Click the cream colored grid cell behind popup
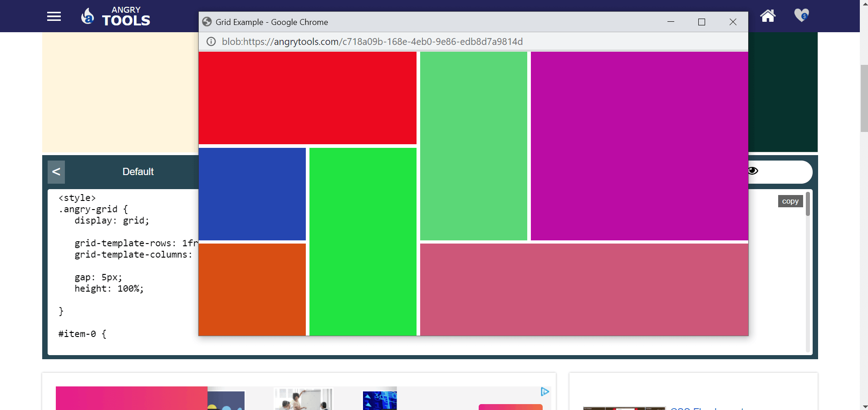The width and height of the screenshot is (868, 410). [120, 93]
